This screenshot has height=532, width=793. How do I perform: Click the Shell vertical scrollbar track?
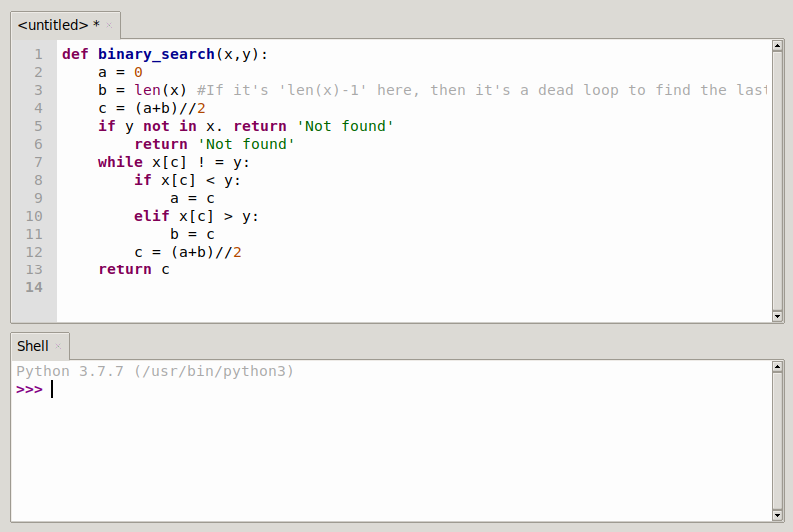(778, 441)
